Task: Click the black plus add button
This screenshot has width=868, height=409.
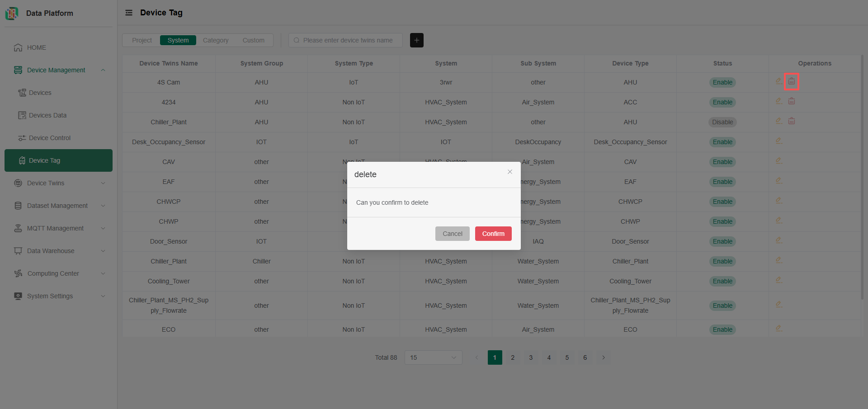Action: (x=416, y=40)
